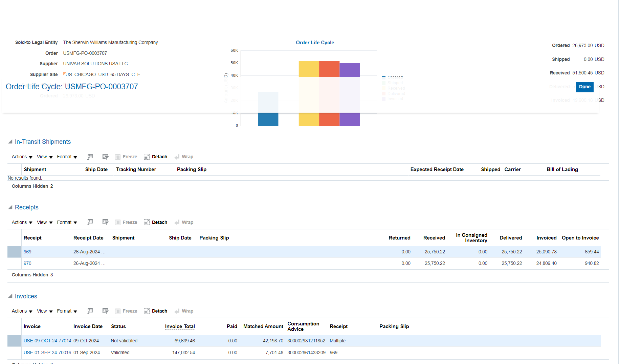619x364 pixels.
Task: Toggle the Invoiced series in the chart legend
Action: [x=394, y=99]
